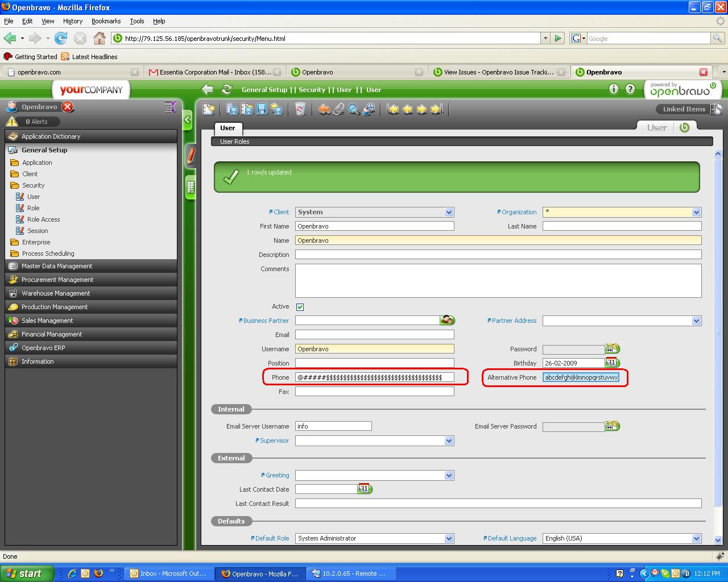Screen dimensions: 728x582
Task: Open the Search magnifier tool
Action: click(354, 109)
